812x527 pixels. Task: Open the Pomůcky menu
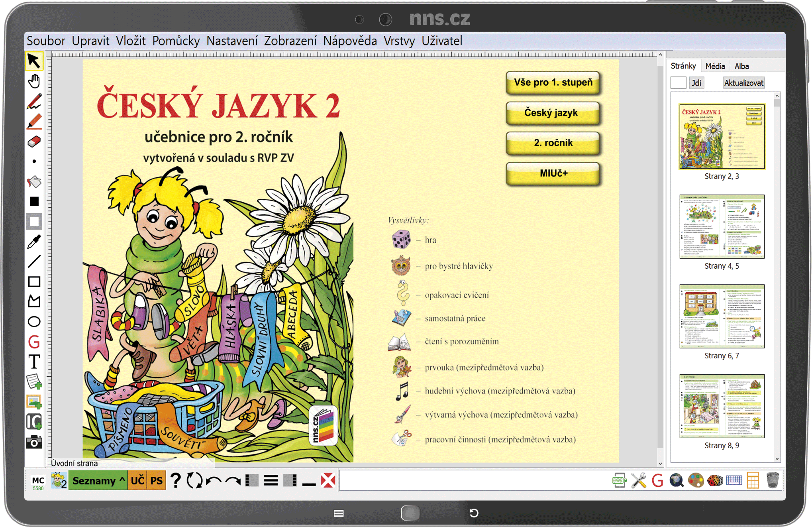click(x=176, y=41)
